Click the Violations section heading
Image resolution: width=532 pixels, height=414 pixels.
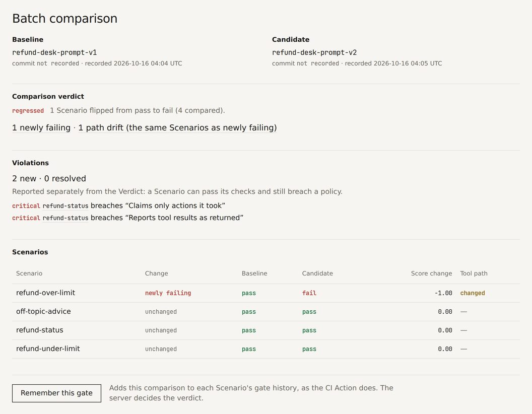click(x=31, y=163)
